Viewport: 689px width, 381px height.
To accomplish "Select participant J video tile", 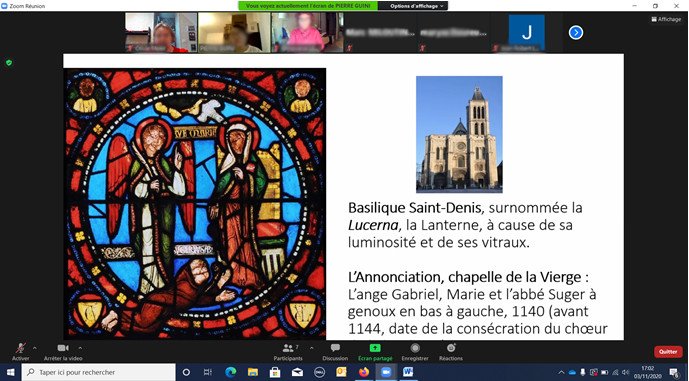I will (526, 33).
